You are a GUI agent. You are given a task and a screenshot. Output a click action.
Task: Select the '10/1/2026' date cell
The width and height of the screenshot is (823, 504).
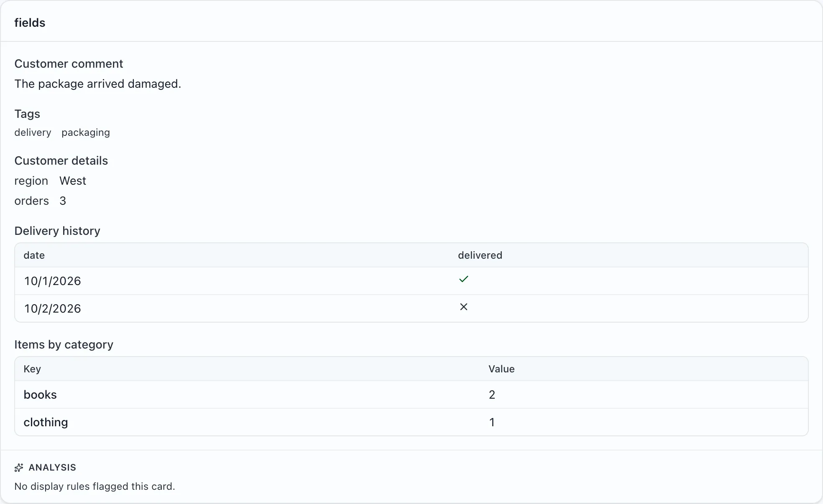tap(52, 281)
